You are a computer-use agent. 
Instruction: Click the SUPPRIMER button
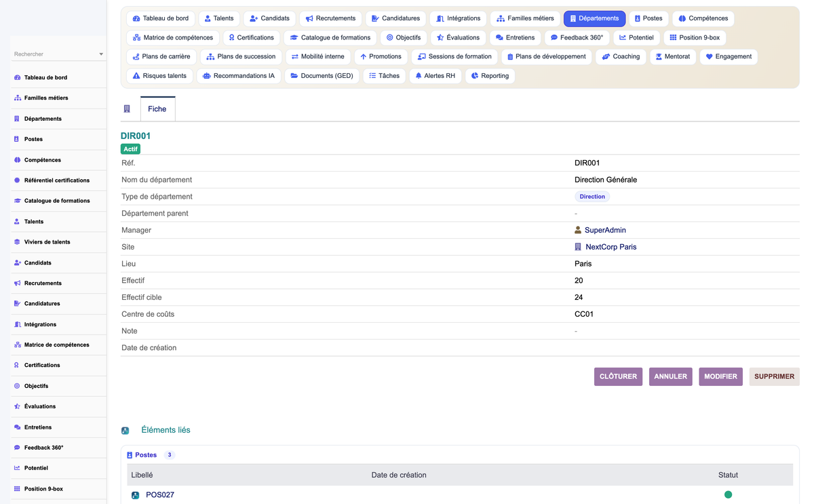click(774, 376)
